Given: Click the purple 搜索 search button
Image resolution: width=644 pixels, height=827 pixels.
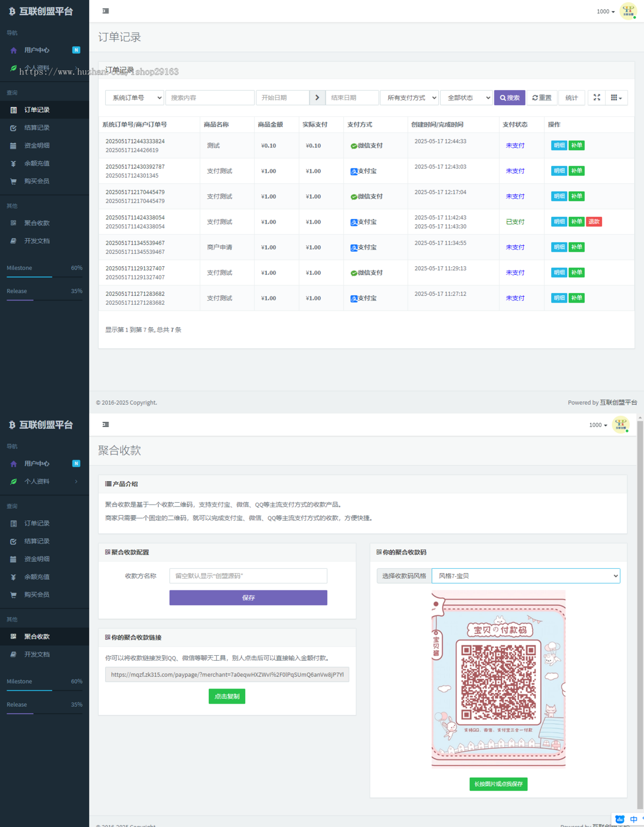Looking at the screenshot, I should pyautogui.click(x=510, y=98).
